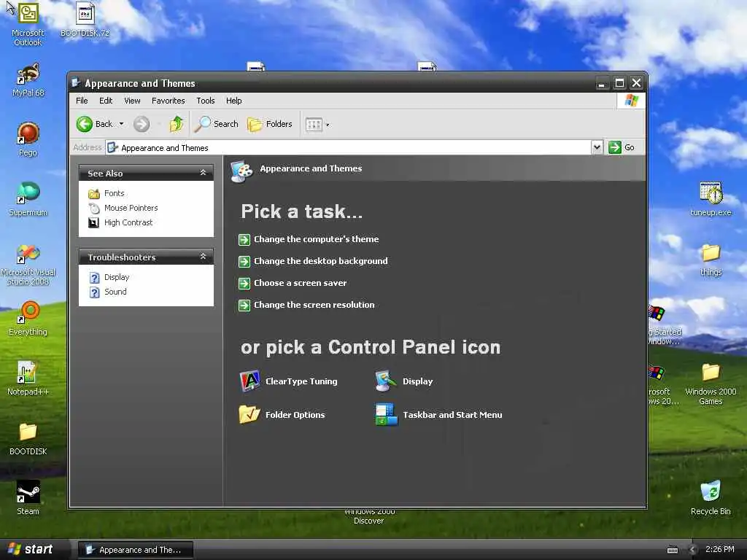Click the green arrow beside Change the computer's theme
747x560 pixels.
coord(244,239)
